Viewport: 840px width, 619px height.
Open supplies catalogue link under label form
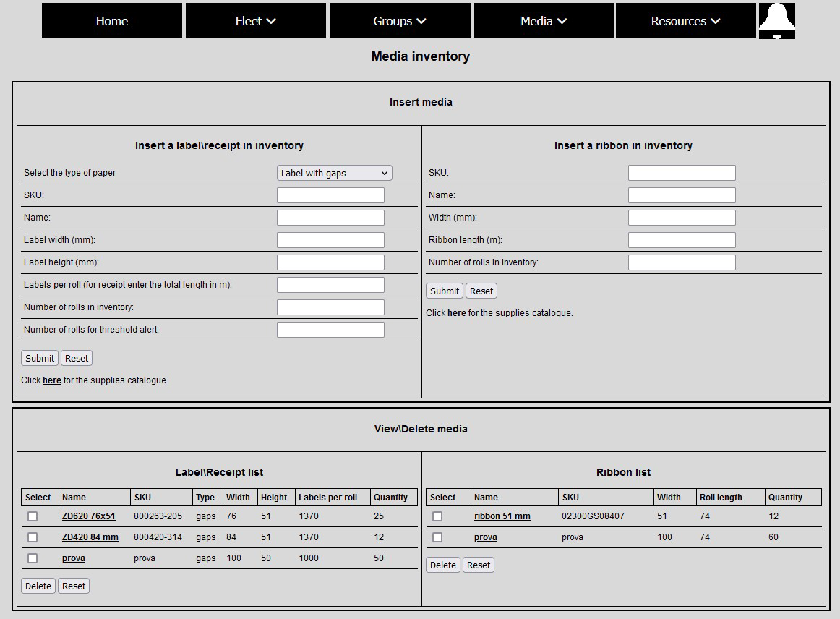point(52,380)
